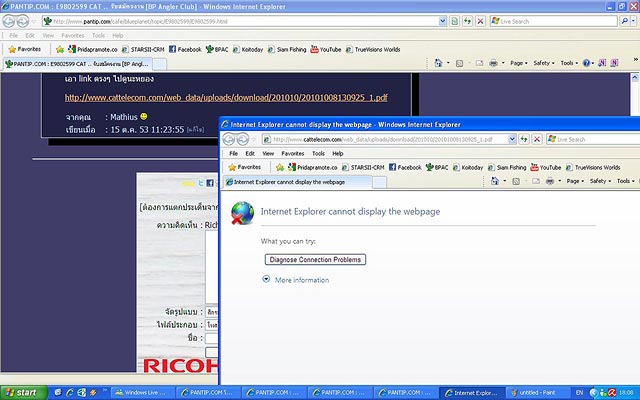Open Tools dropdown in PANTIP command bar

click(x=569, y=63)
